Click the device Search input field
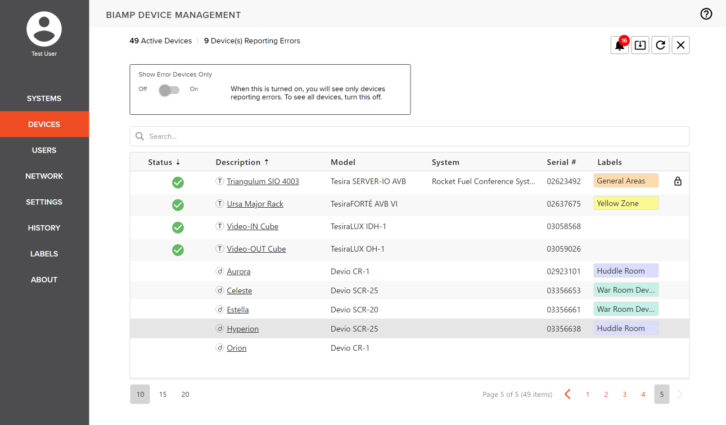Screen dimensions: 726x425 pyautogui.click(x=410, y=136)
